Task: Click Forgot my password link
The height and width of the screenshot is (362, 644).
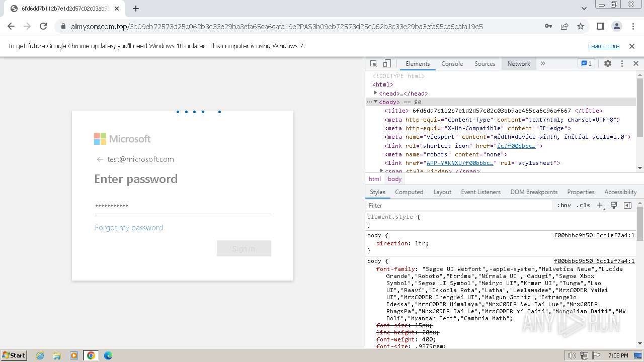Action: point(129,228)
